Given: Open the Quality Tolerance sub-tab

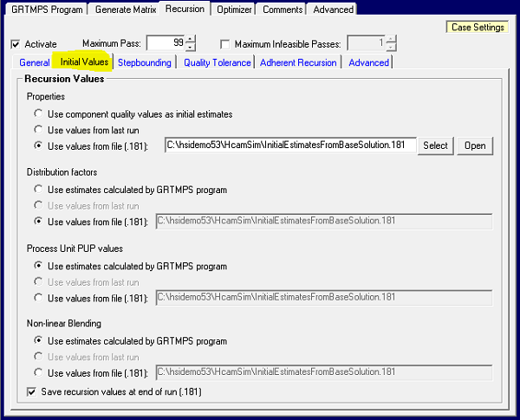Looking at the screenshot, I should [x=218, y=62].
